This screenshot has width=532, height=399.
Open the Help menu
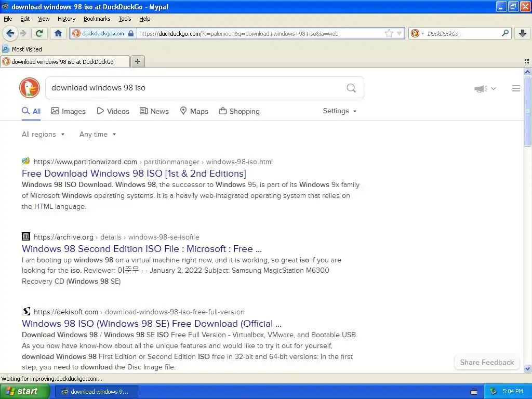144,19
